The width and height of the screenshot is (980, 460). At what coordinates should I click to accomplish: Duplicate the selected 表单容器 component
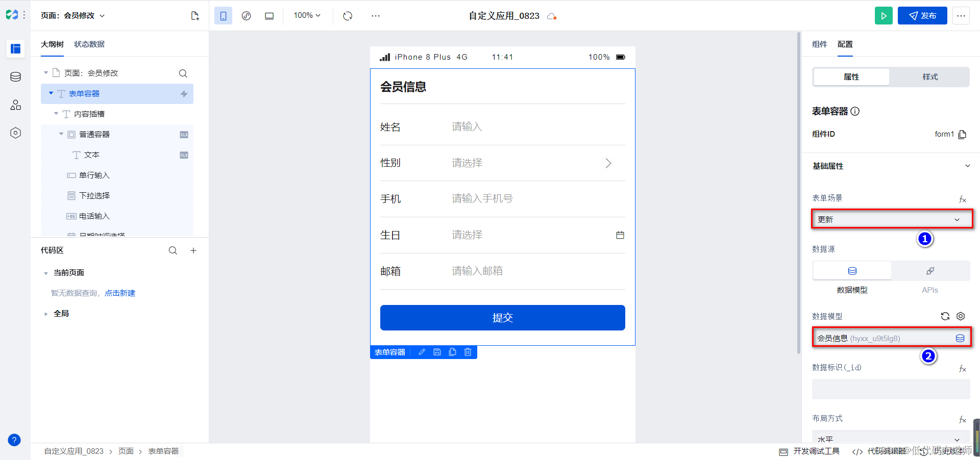point(452,352)
